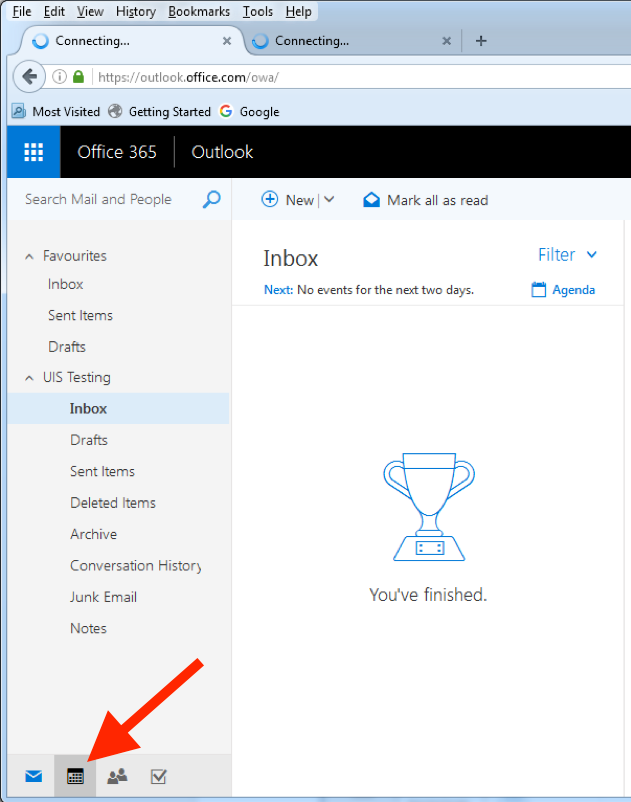Open the People icon in bottom bar
Screen dimensions: 631x802
tap(117, 776)
